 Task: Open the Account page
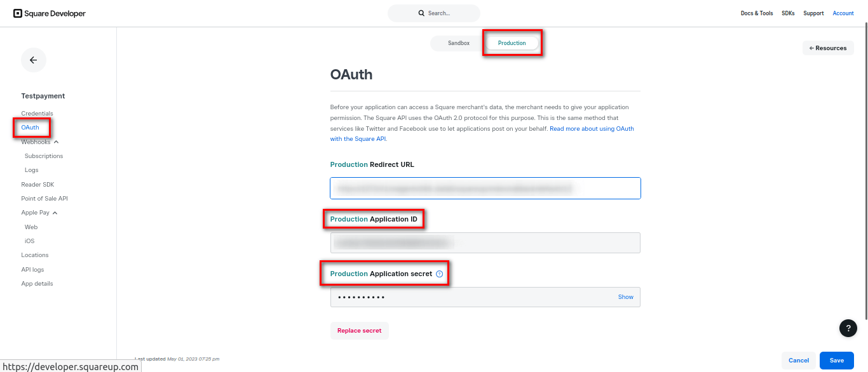pos(843,13)
